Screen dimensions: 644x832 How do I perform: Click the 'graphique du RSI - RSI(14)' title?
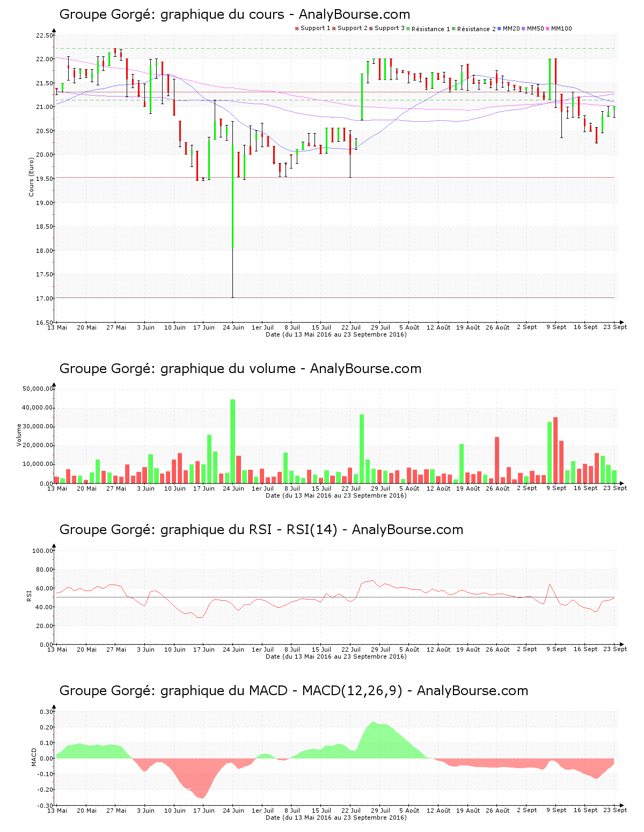pos(261,530)
